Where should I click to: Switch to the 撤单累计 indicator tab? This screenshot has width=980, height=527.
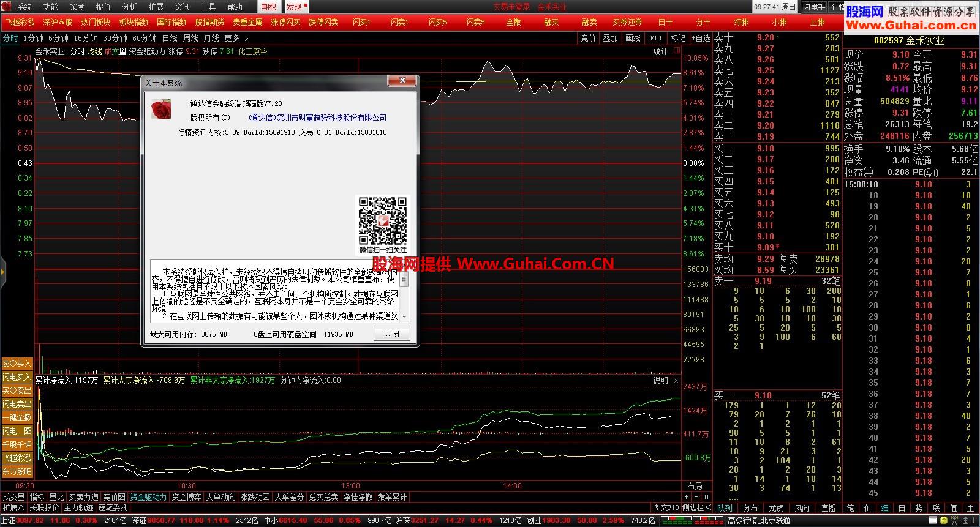392,497
